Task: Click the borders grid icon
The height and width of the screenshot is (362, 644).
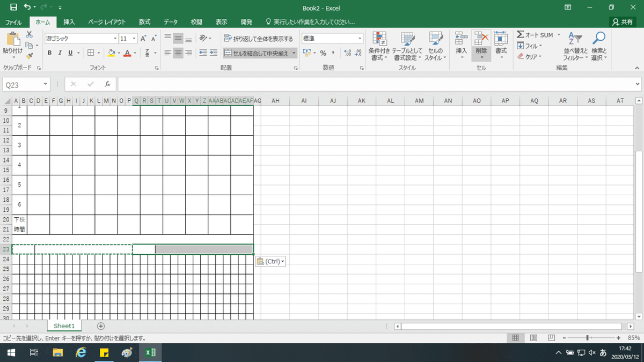Action: [x=91, y=53]
